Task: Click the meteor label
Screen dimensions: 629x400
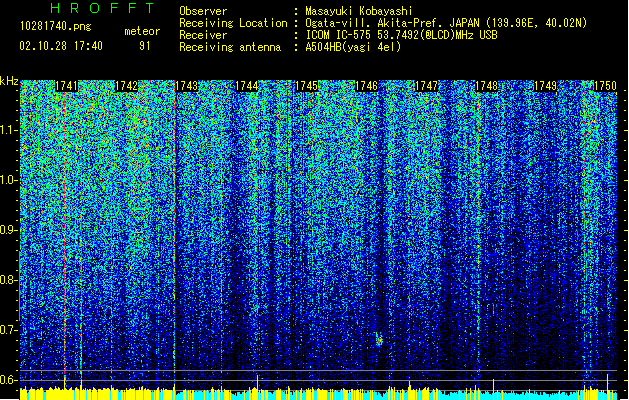Action: point(142,31)
